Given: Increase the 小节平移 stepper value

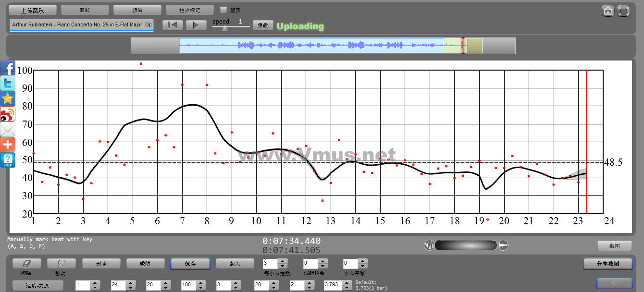Looking at the screenshot, I should pos(363,261).
